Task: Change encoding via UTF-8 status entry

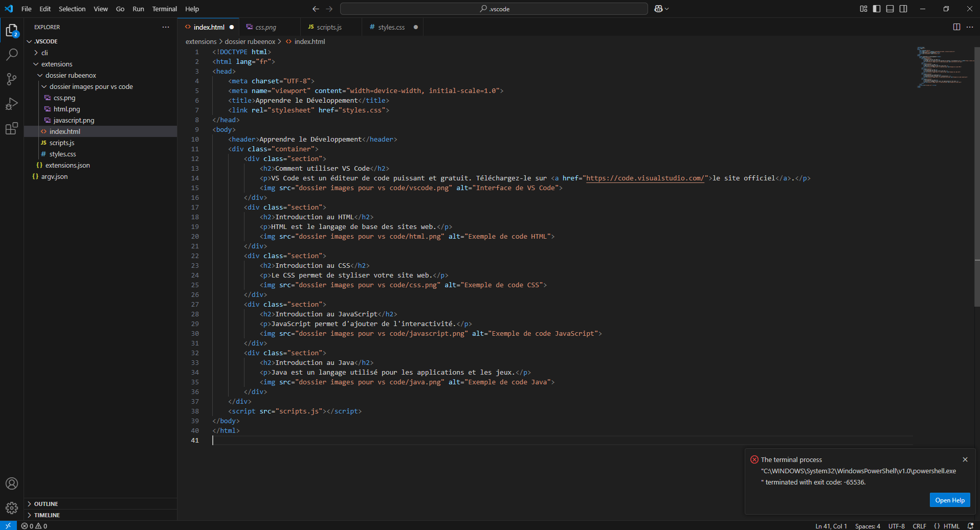Action: point(896,526)
